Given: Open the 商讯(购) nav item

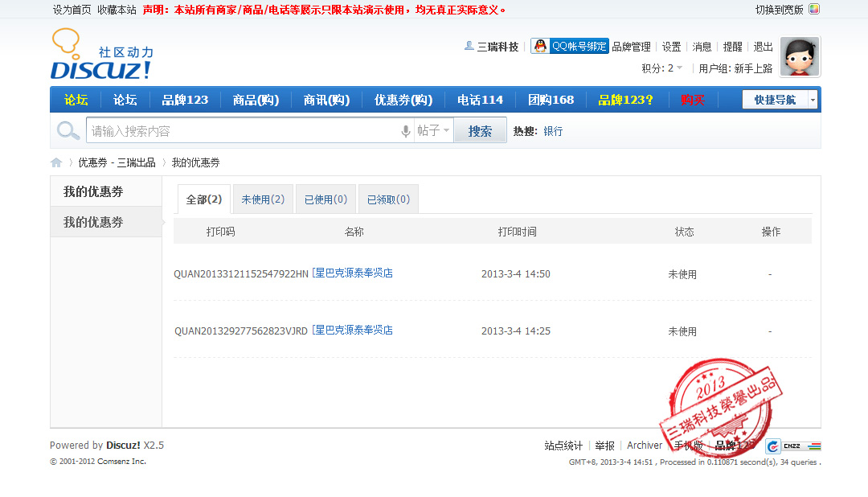Looking at the screenshot, I should (x=326, y=100).
